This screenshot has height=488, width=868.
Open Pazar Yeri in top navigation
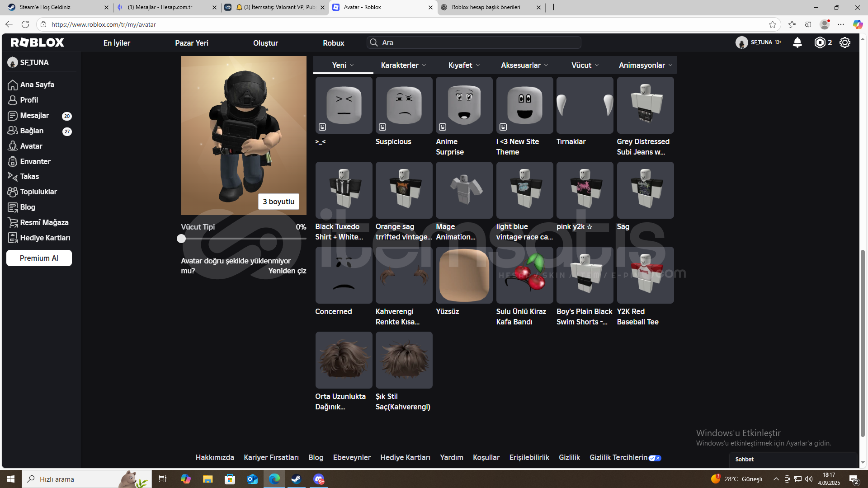tap(192, 43)
